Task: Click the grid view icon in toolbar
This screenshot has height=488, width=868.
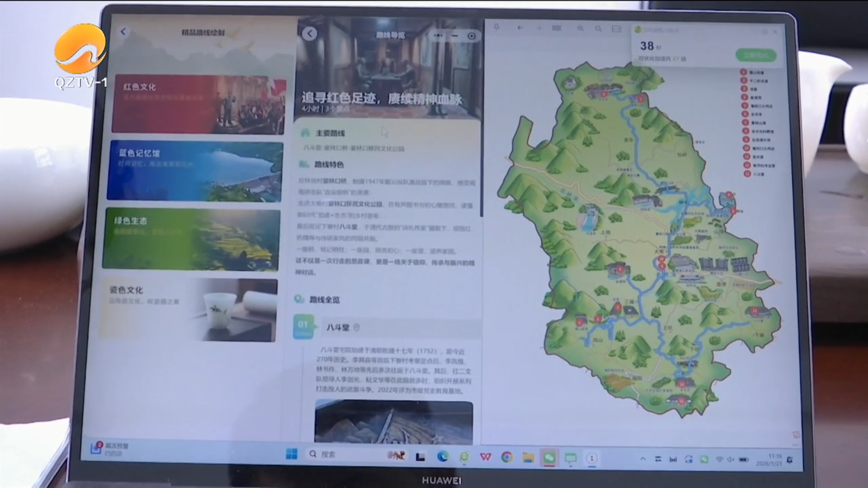Action: tap(557, 28)
